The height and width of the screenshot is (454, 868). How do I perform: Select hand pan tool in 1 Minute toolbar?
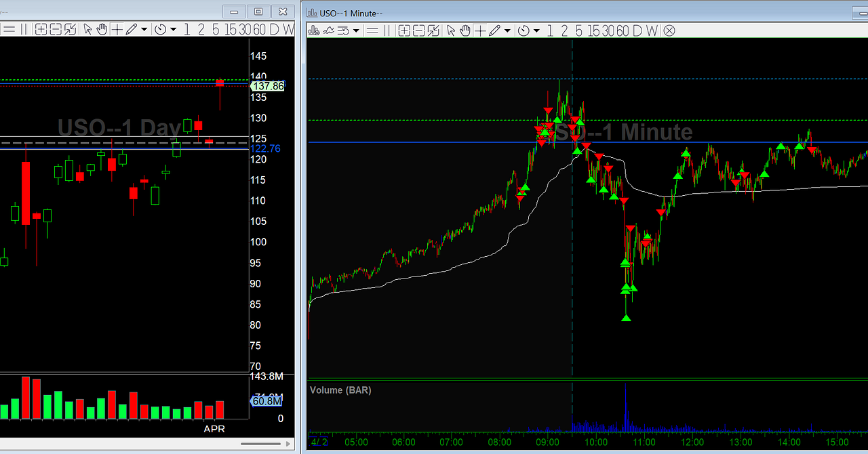pos(465,30)
